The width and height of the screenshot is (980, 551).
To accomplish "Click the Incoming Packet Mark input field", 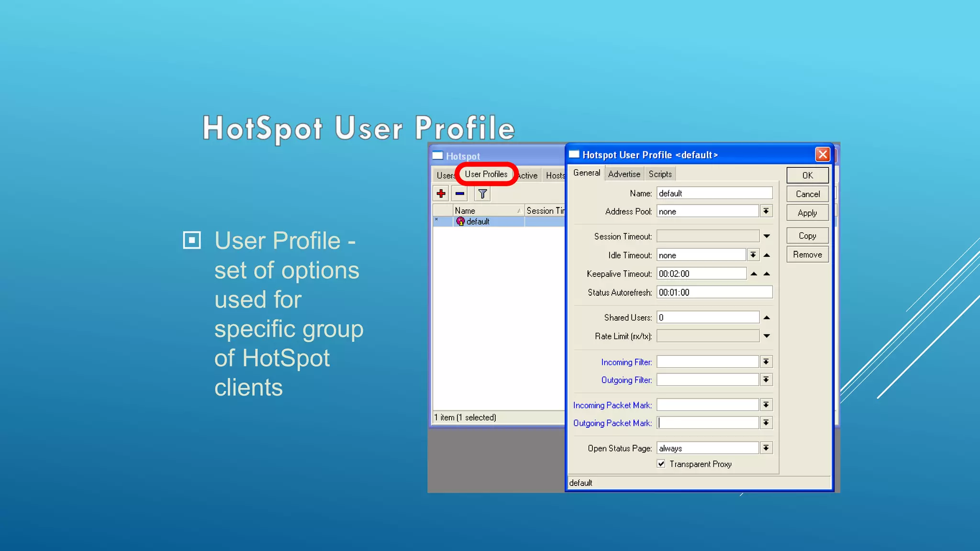I will (708, 405).
